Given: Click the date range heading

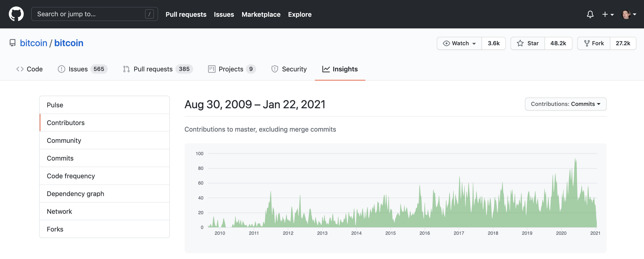Looking at the screenshot, I should tap(255, 104).
